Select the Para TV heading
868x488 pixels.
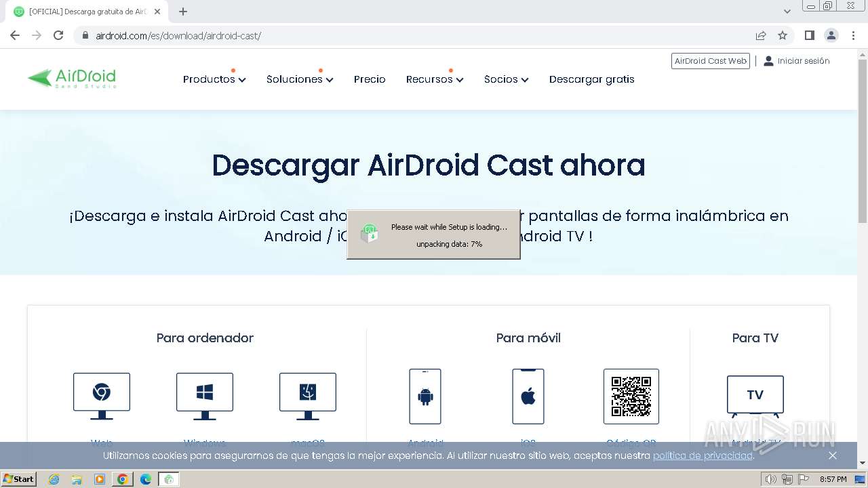[755, 338]
